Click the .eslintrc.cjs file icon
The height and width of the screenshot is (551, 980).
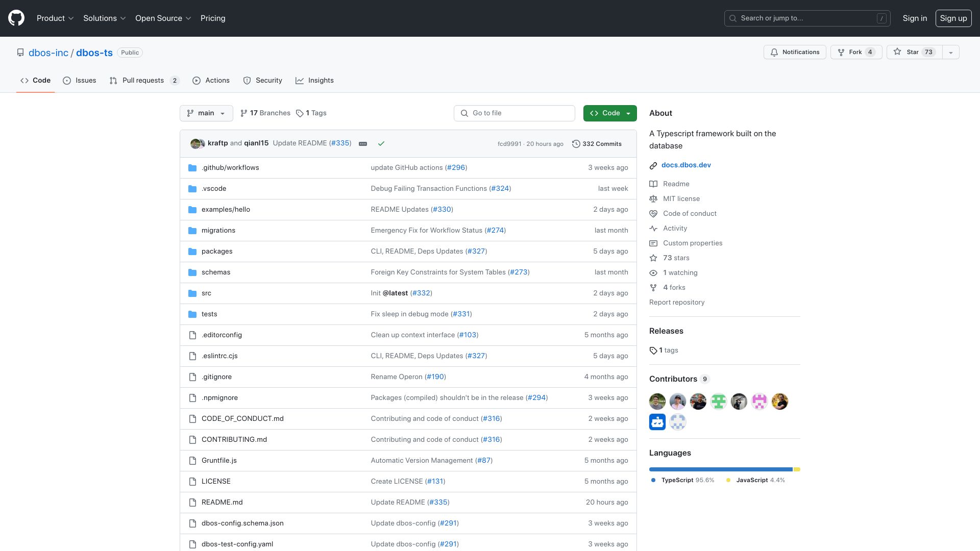pos(192,356)
